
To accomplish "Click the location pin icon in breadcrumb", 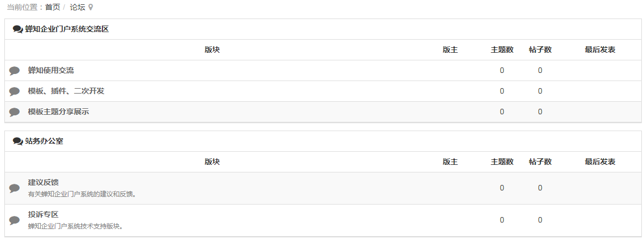I will tap(91, 8).
